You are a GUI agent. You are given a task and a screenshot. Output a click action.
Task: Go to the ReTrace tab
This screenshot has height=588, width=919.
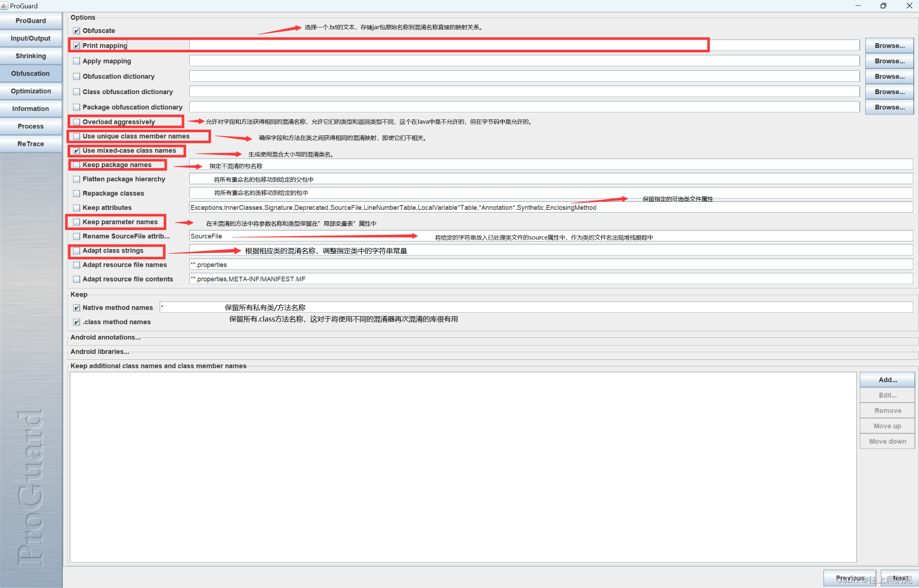pyautogui.click(x=31, y=144)
